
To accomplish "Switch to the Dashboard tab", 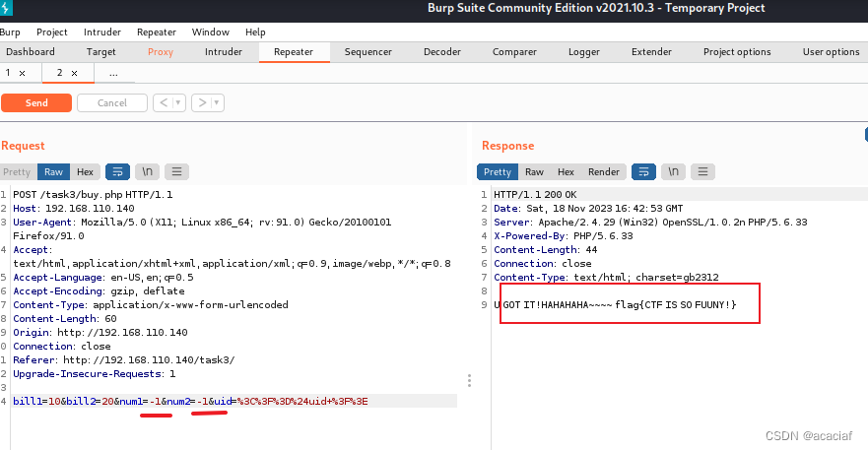I will (31, 52).
